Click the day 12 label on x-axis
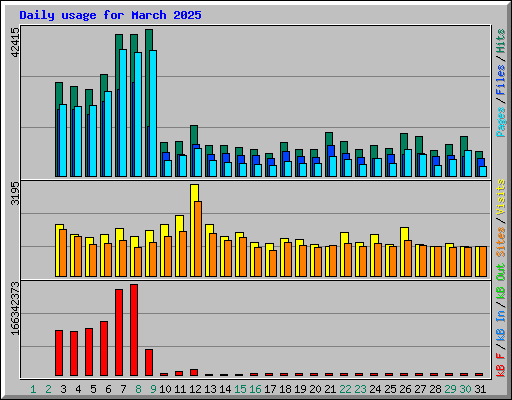Image resolution: width=512 pixels, height=400 pixels. 195,389
